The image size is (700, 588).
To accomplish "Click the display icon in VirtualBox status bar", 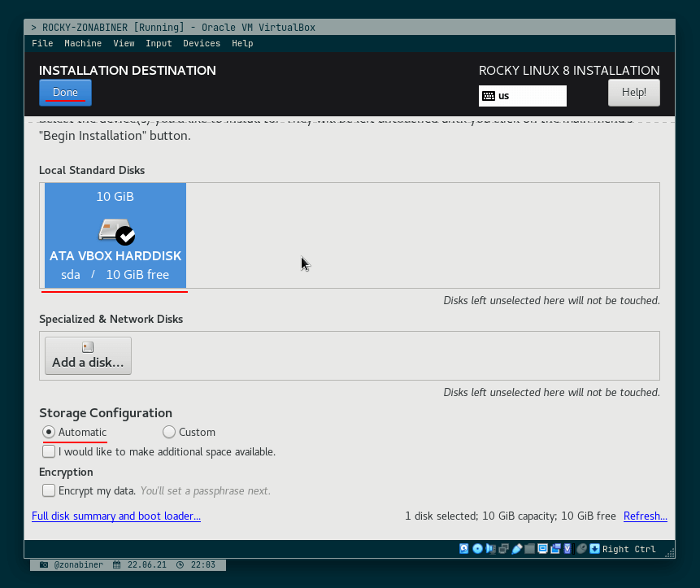I will pyautogui.click(x=542, y=549).
